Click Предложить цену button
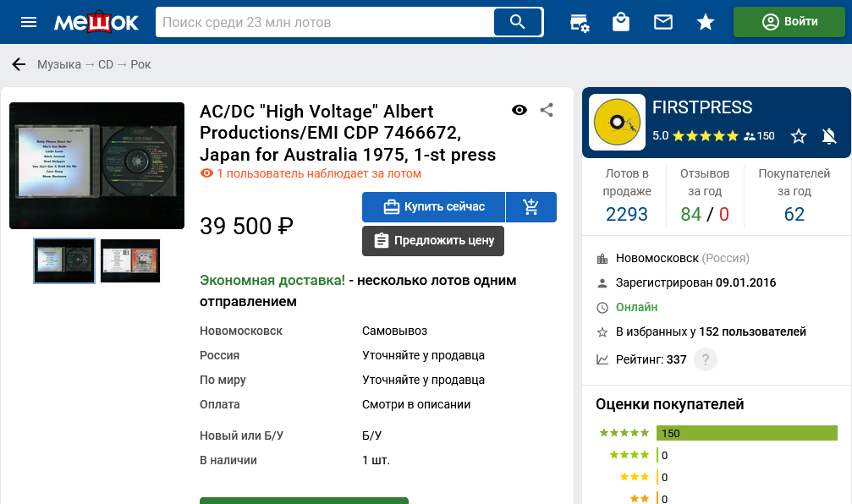 (x=433, y=241)
